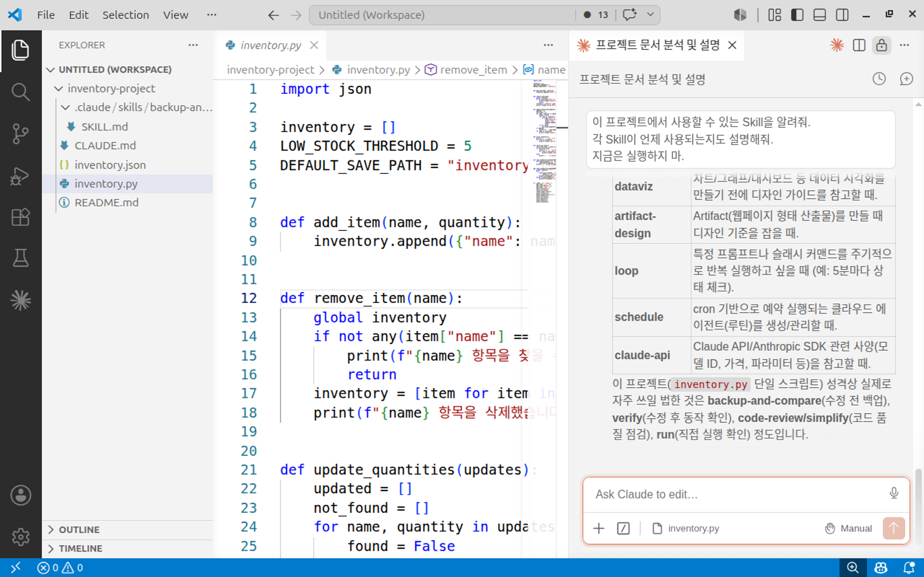Click the code minimap overview

(x=545, y=142)
